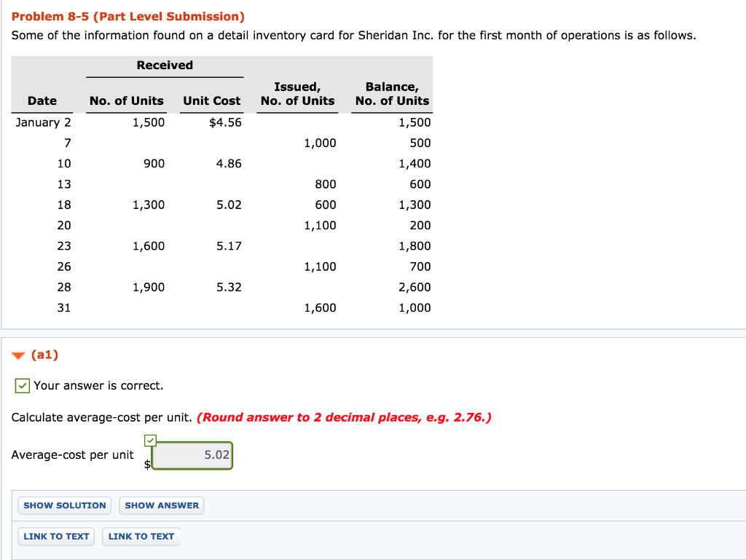Select the Date column header
746x560 pixels.
coord(42,100)
